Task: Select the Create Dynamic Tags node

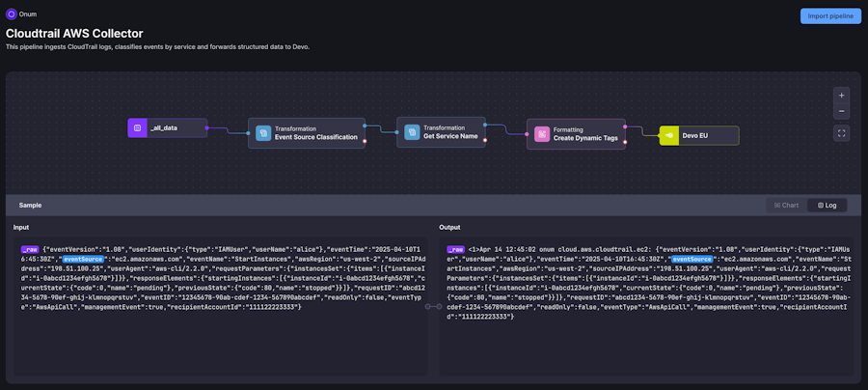Action: pos(577,134)
